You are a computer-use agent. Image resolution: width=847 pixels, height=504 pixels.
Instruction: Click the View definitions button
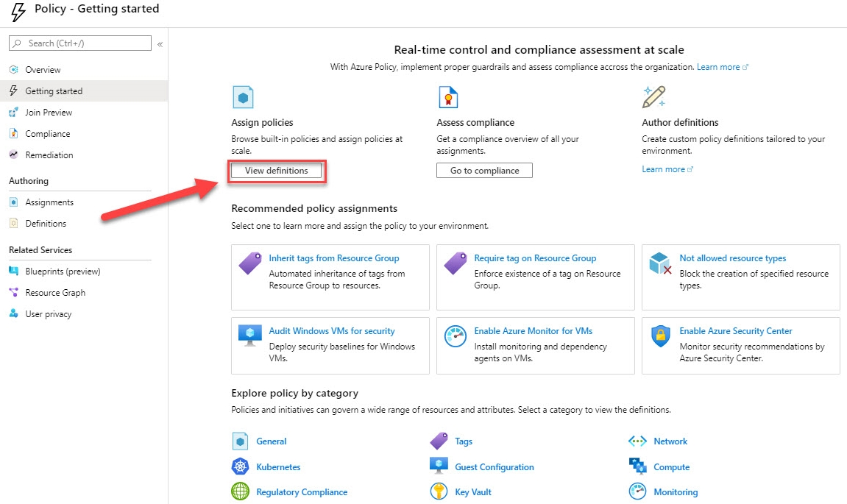[276, 170]
